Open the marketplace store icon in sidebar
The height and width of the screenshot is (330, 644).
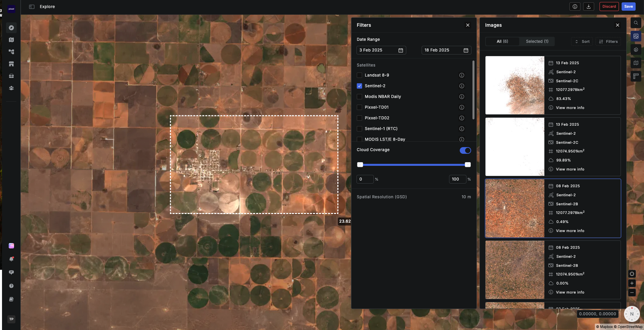pyautogui.click(x=11, y=64)
